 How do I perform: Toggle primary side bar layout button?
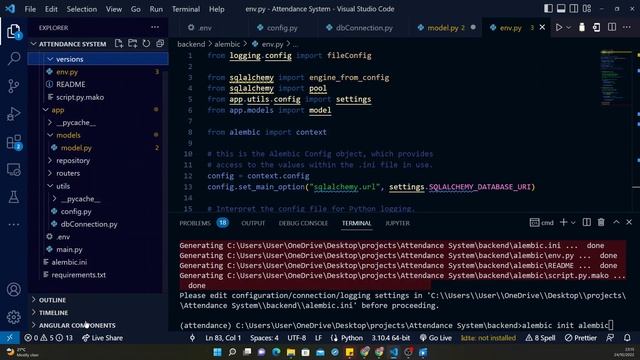[548, 9]
